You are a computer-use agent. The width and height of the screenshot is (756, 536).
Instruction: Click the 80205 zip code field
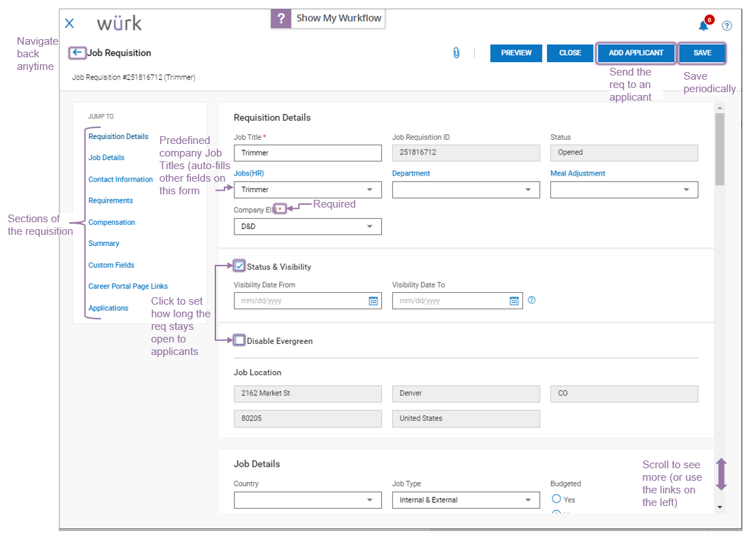[308, 419]
